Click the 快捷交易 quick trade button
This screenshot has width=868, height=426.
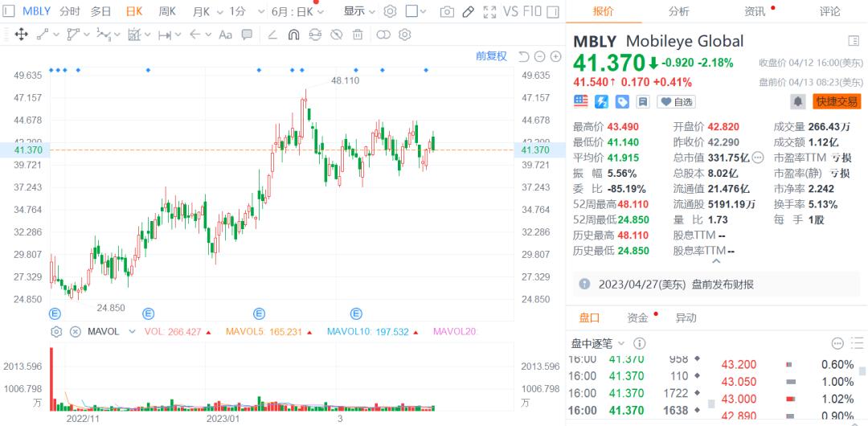[837, 101]
